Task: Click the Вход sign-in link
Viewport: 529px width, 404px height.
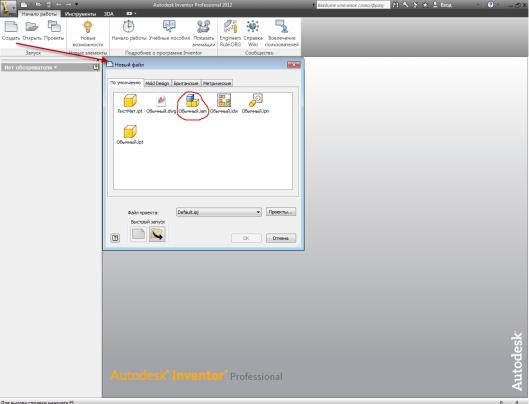Action: click(x=446, y=5)
